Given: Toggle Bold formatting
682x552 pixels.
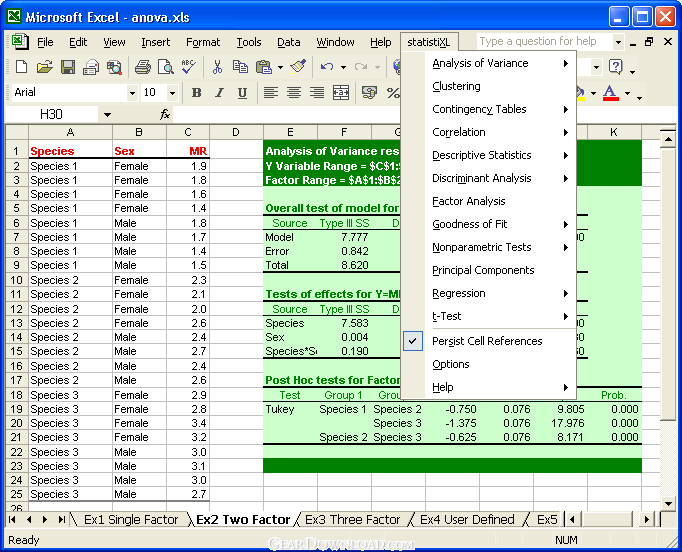Looking at the screenshot, I should point(197,92).
